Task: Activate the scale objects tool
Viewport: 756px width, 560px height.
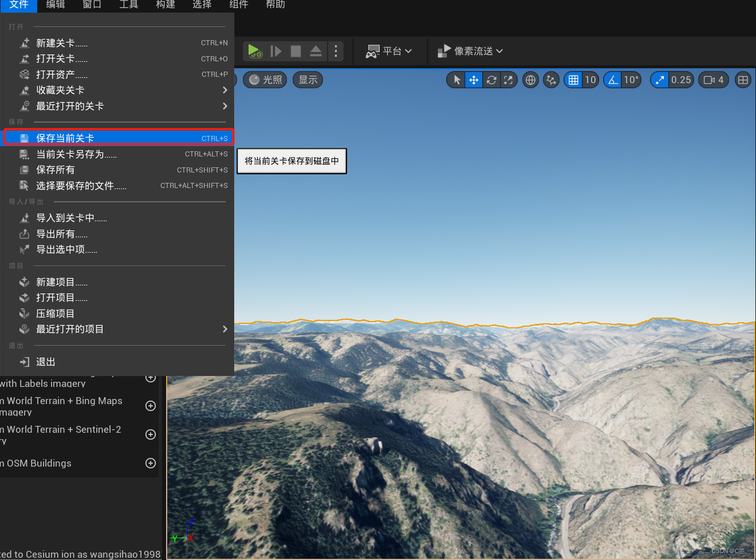Action: pos(509,80)
